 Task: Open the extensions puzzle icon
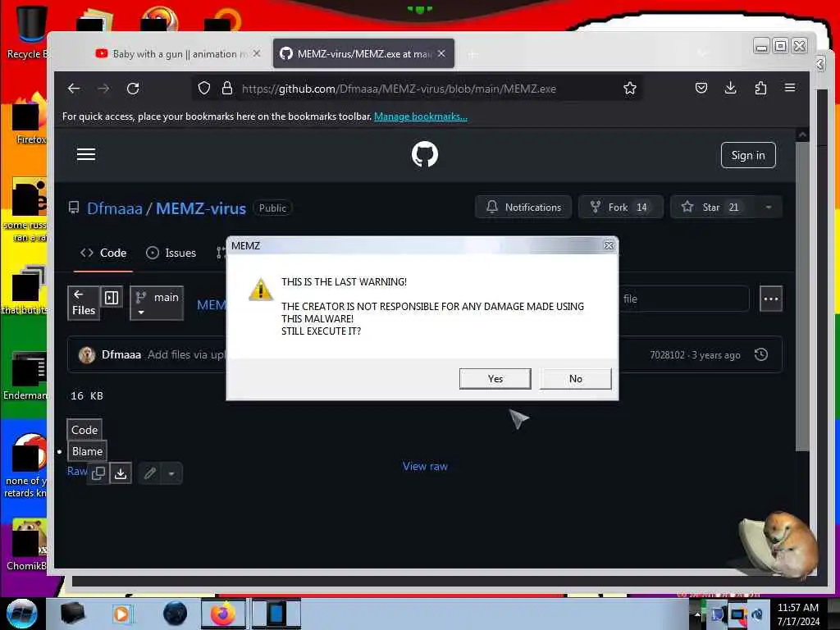coord(760,89)
